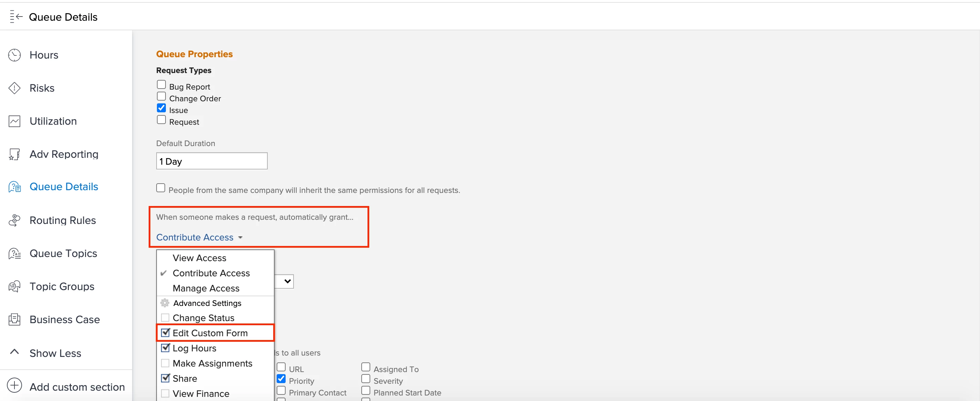
Task: Uncheck the Issue request type checkbox
Action: 161,108
